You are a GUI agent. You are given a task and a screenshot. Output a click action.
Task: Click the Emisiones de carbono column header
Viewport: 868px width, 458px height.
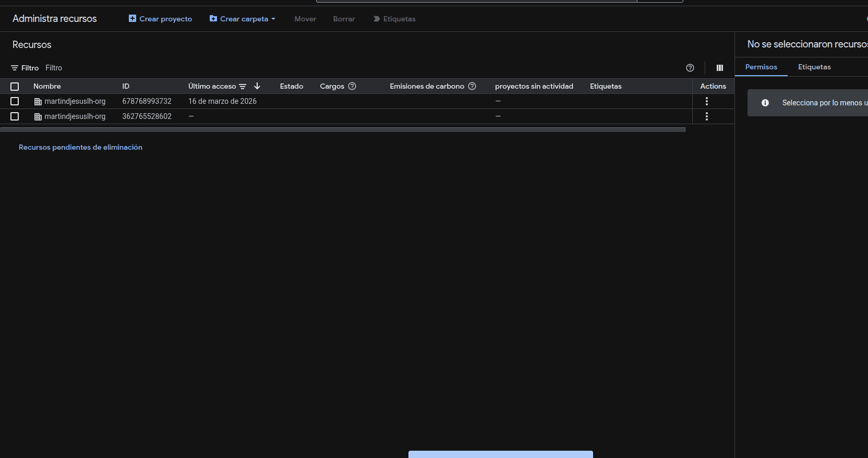pyautogui.click(x=427, y=86)
